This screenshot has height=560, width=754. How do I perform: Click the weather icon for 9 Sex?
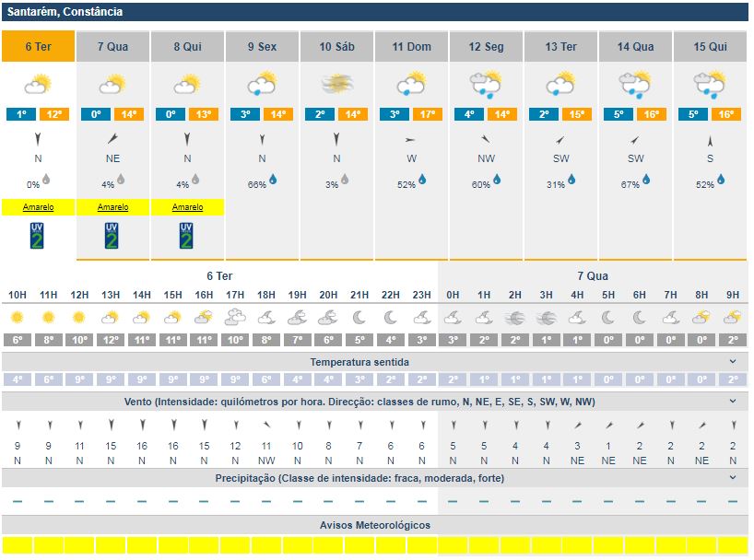click(x=263, y=86)
